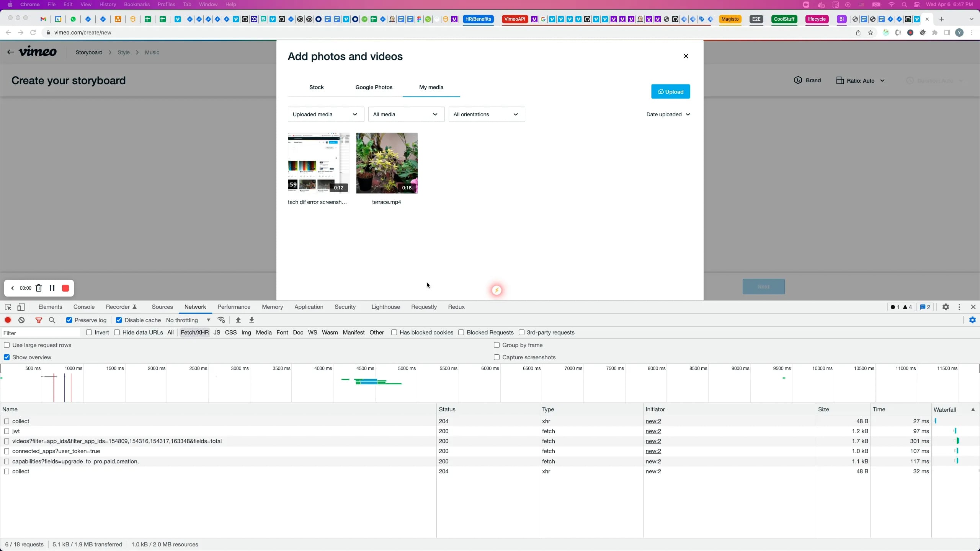
Task: Import HAR file upload arrow icon
Action: tap(238, 320)
